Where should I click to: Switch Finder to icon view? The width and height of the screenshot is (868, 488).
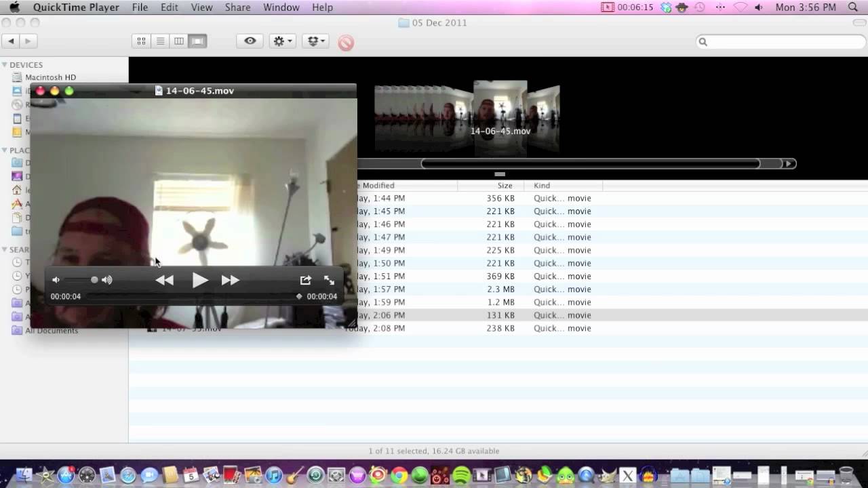[141, 41]
